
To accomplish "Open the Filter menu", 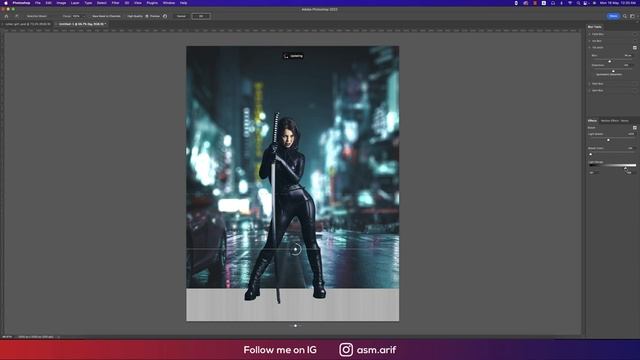I will pyautogui.click(x=116, y=3).
